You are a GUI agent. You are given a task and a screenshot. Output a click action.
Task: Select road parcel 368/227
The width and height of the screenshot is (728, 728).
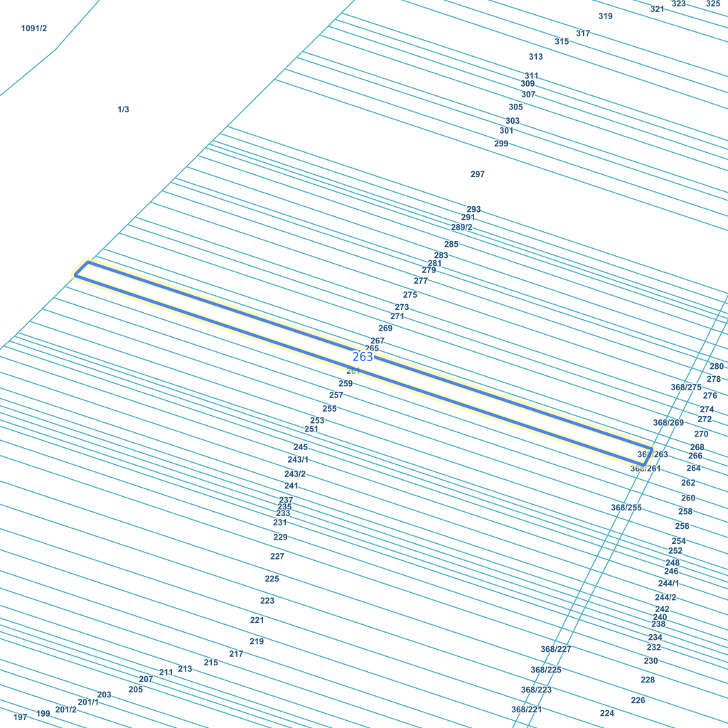(555, 649)
